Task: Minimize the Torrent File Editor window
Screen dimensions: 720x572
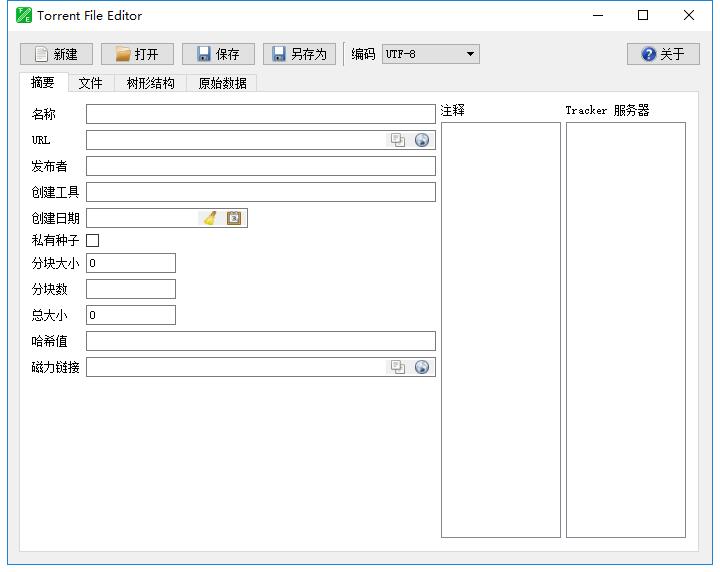Action: tap(598, 16)
